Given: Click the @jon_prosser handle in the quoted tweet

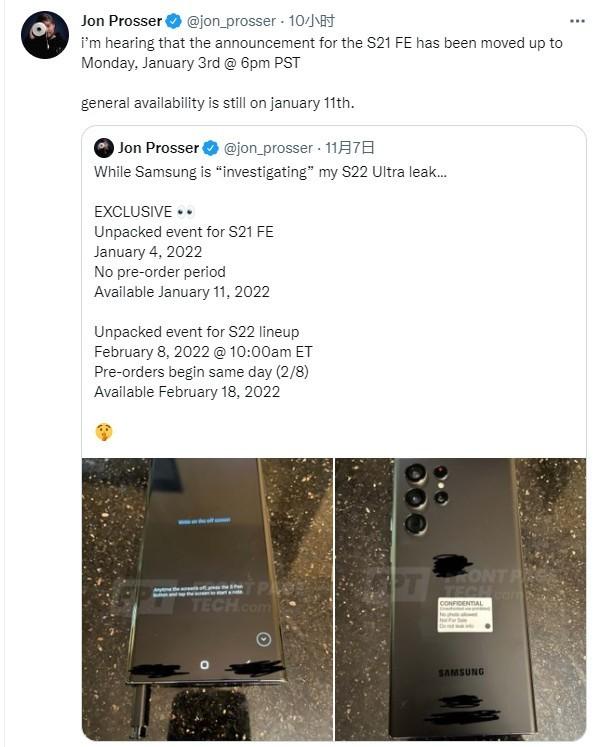Looking at the screenshot, I should tap(268, 148).
